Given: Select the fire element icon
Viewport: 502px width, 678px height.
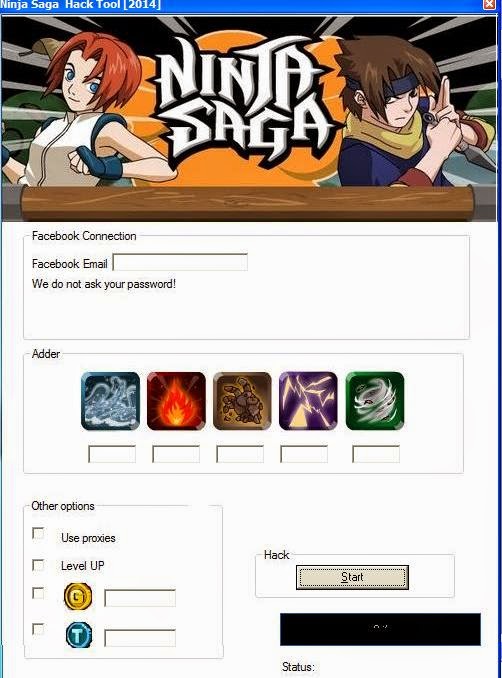Looking at the screenshot, I should [x=176, y=401].
